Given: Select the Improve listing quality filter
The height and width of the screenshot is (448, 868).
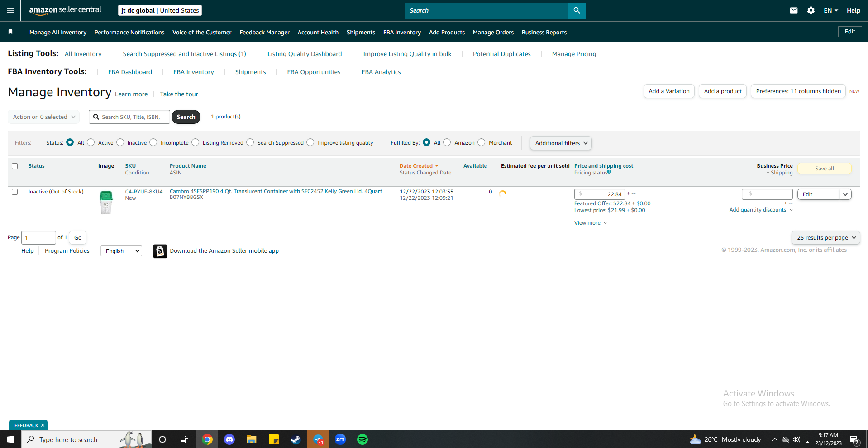Looking at the screenshot, I should coord(310,142).
